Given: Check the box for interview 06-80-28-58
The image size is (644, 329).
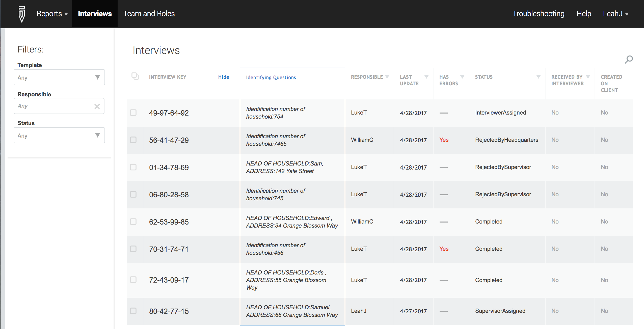Looking at the screenshot, I should [133, 194].
